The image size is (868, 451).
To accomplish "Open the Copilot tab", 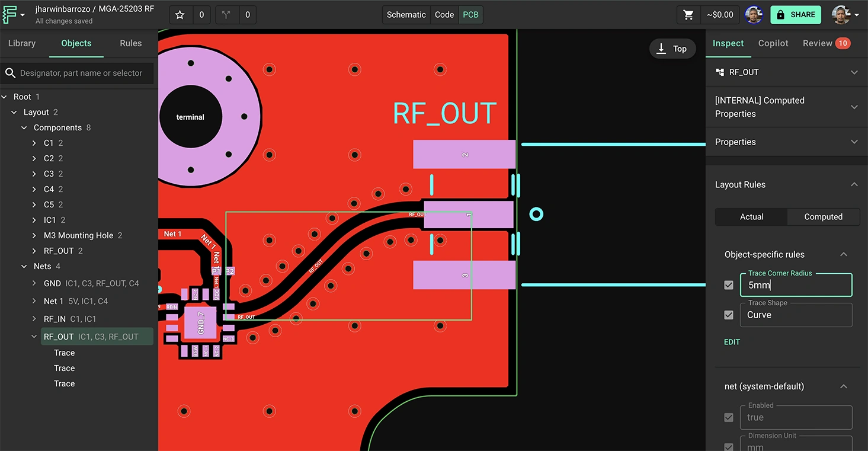I will point(773,43).
